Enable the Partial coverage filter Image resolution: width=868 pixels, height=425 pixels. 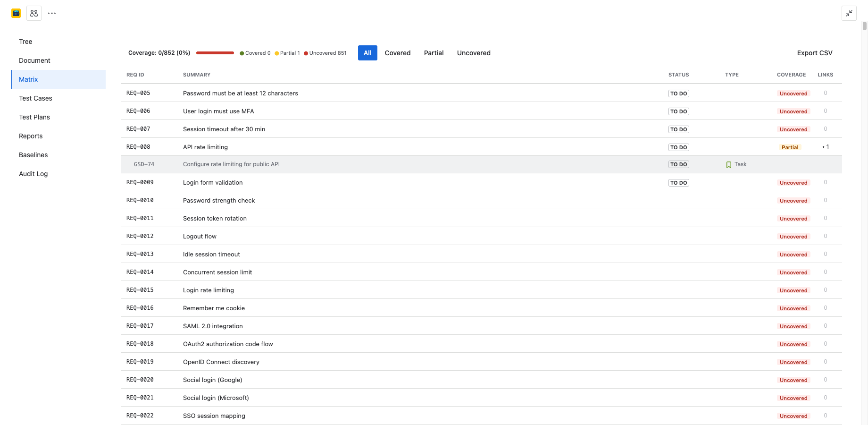[x=434, y=52]
